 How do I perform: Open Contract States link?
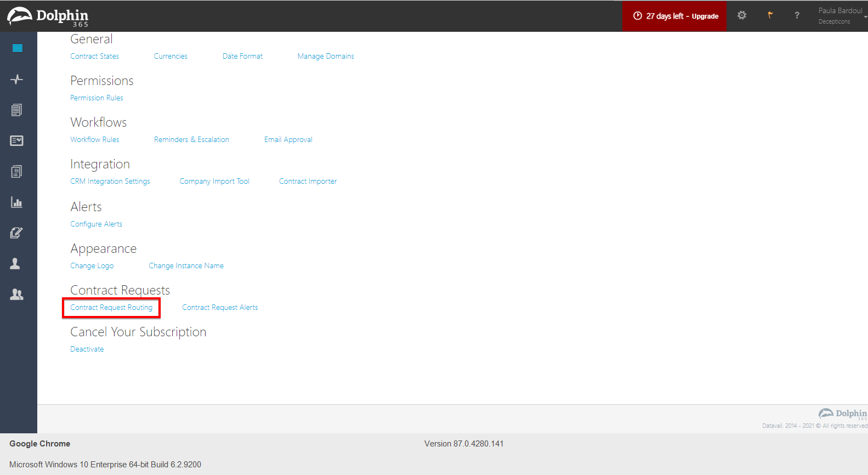[x=94, y=56]
